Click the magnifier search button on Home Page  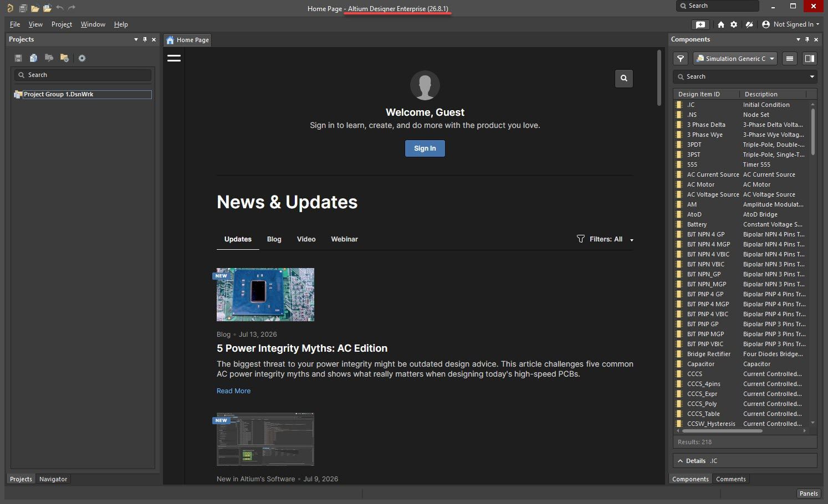[x=624, y=79]
